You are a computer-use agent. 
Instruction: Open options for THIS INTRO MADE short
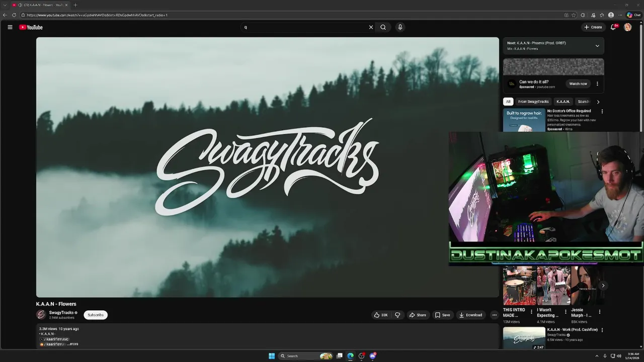click(531, 312)
